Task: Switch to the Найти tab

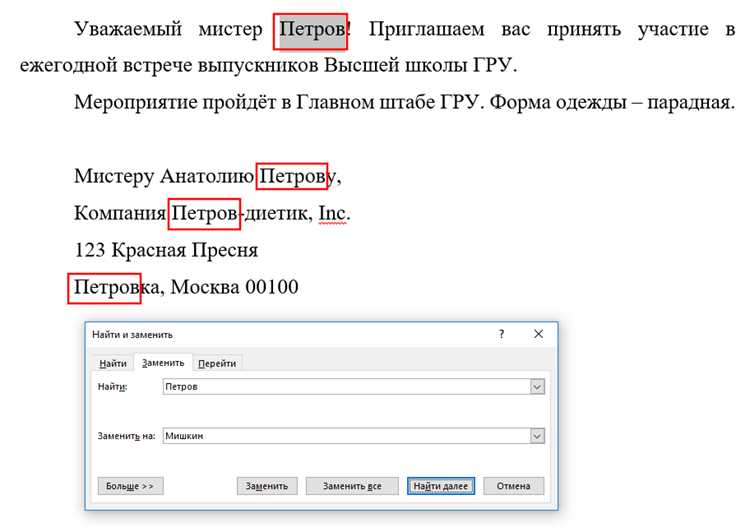Action: click(x=113, y=363)
